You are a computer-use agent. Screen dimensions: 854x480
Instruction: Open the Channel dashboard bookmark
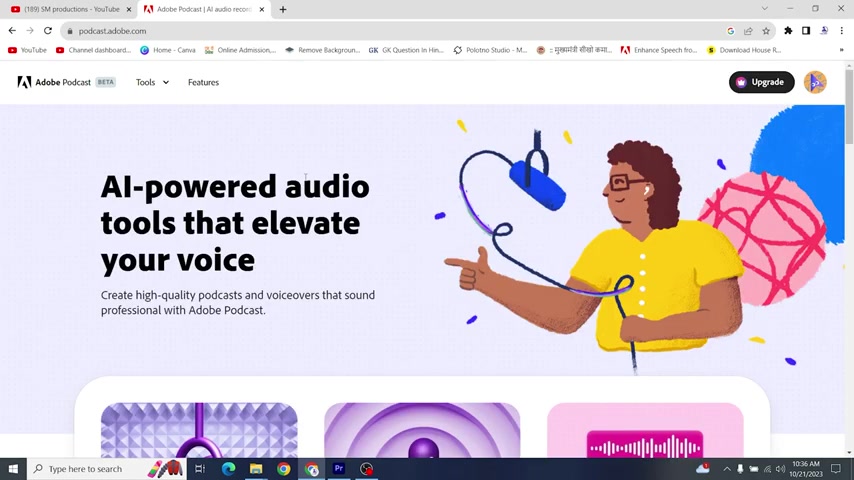coord(94,50)
